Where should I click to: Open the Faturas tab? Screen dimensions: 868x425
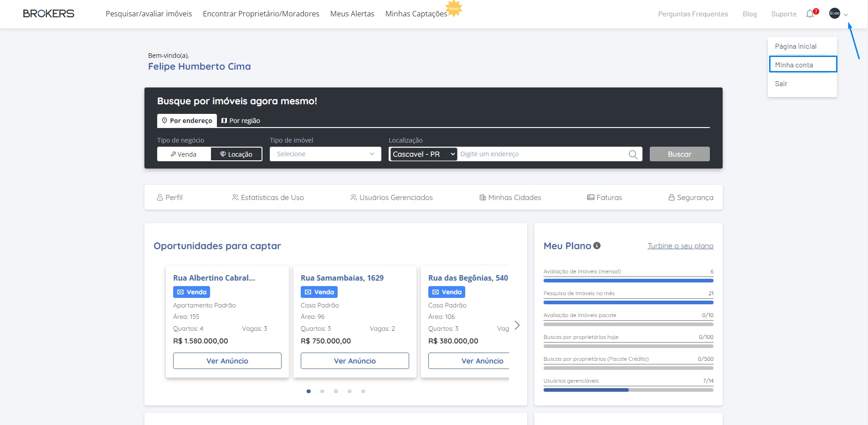click(x=605, y=197)
